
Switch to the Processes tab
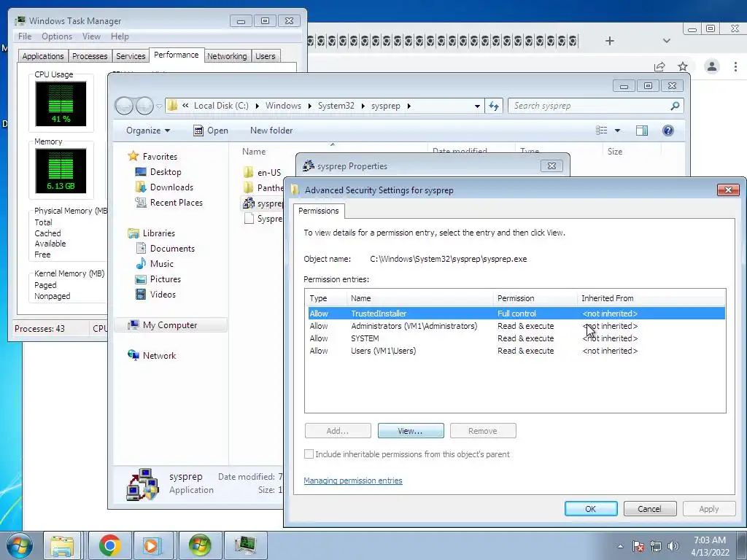pos(90,56)
